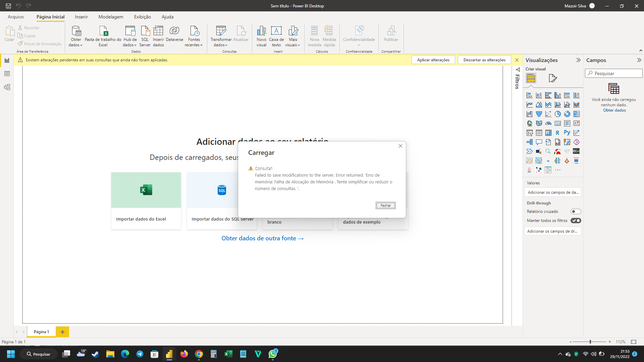This screenshot has height=362, width=644.
Task: Switch to the Inserir tab
Action: click(81, 17)
